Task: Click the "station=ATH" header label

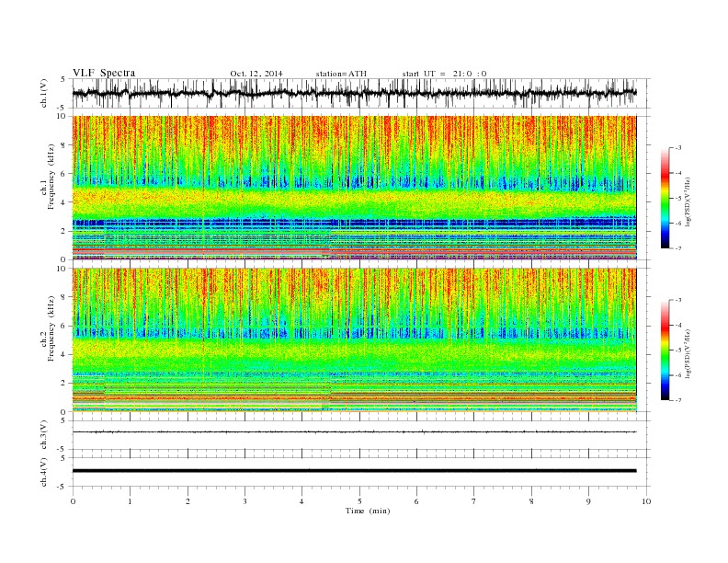Action: 341,74
